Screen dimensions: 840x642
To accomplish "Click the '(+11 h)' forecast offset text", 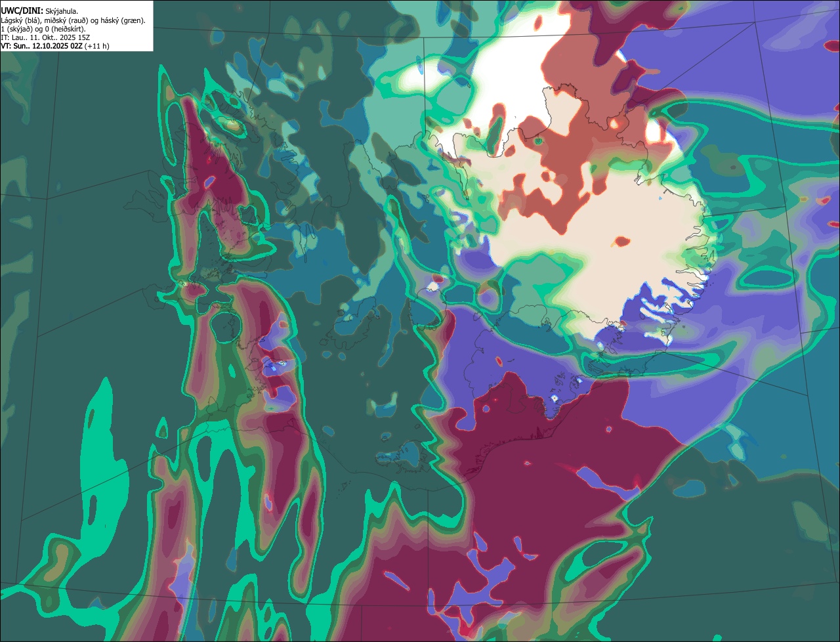I will (x=96, y=47).
